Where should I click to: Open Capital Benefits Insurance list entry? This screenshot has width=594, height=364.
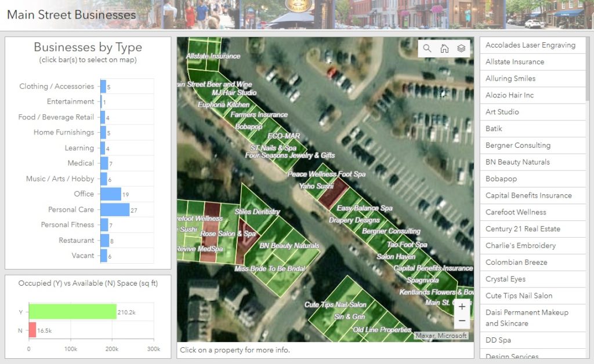pos(533,195)
